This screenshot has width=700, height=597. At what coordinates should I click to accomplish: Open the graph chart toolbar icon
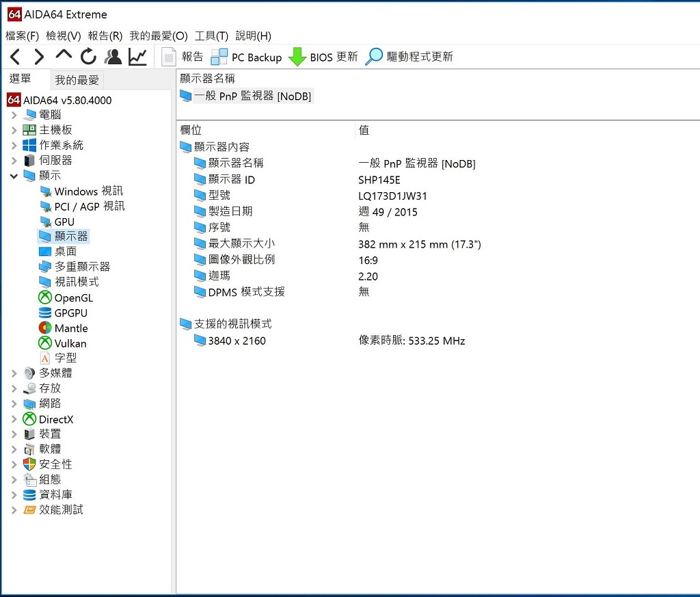coord(137,57)
